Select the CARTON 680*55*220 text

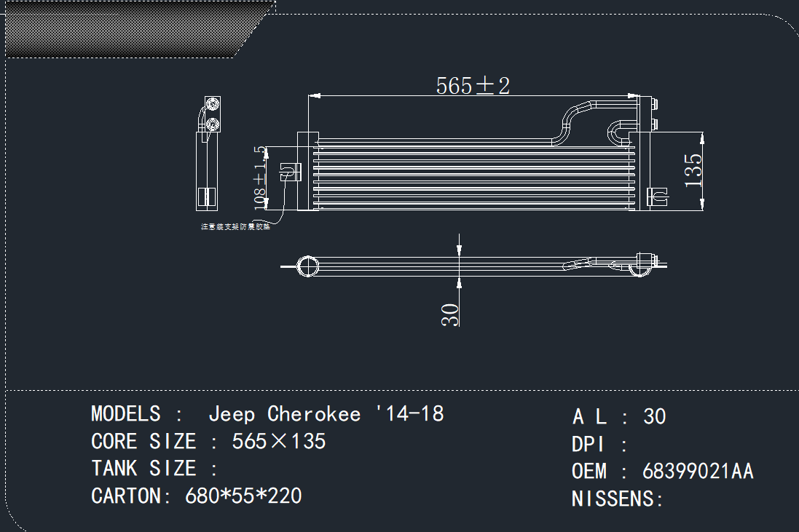point(197,496)
